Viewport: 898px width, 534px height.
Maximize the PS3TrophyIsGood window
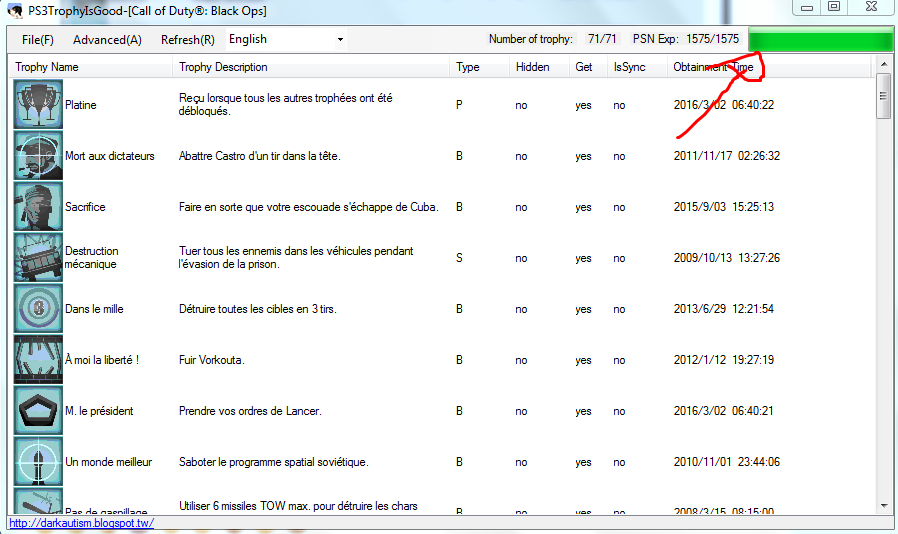[834, 6]
